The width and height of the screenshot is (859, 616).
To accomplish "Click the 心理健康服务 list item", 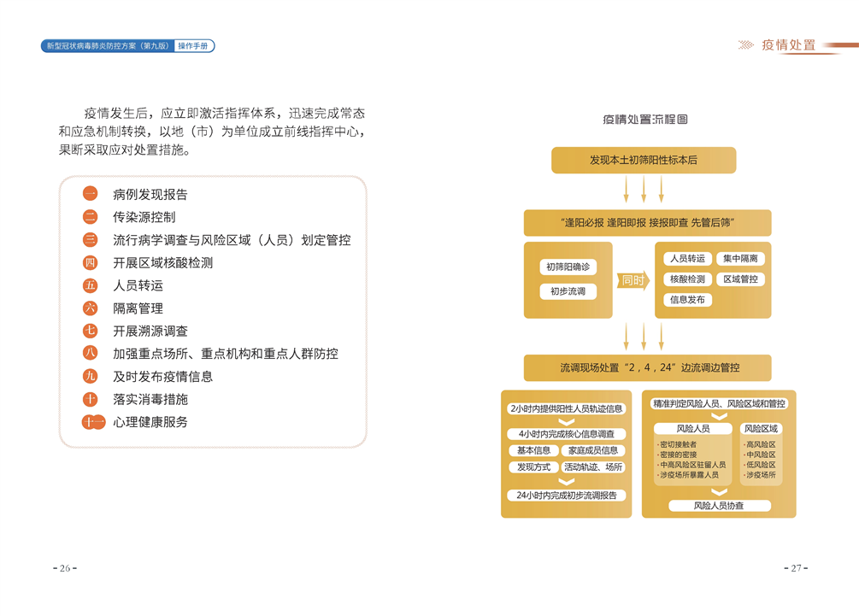I will [150, 422].
